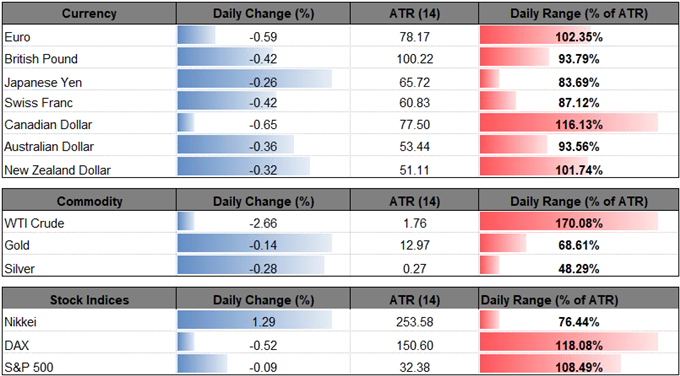Click Daily Change (%) header in commodity table
Image resolution: width=680 pixels, height=376 pixels.
click(x=263, y=201)
